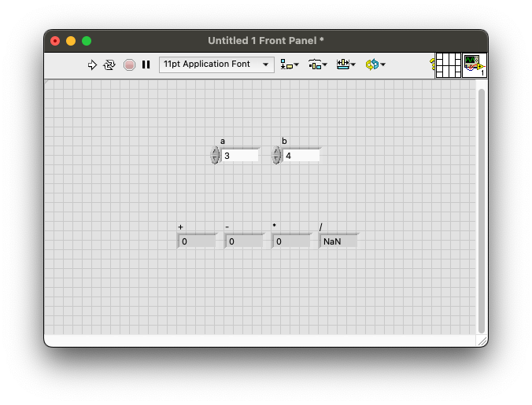The width and height of the screenshot is (532, 405).
Task: Click the Pause button
Action: tap(146, 64)
